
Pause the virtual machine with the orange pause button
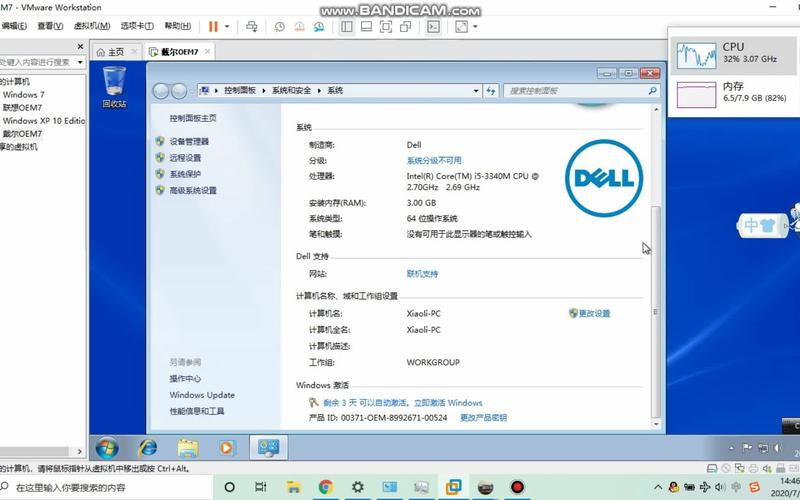tap(213, 27)
